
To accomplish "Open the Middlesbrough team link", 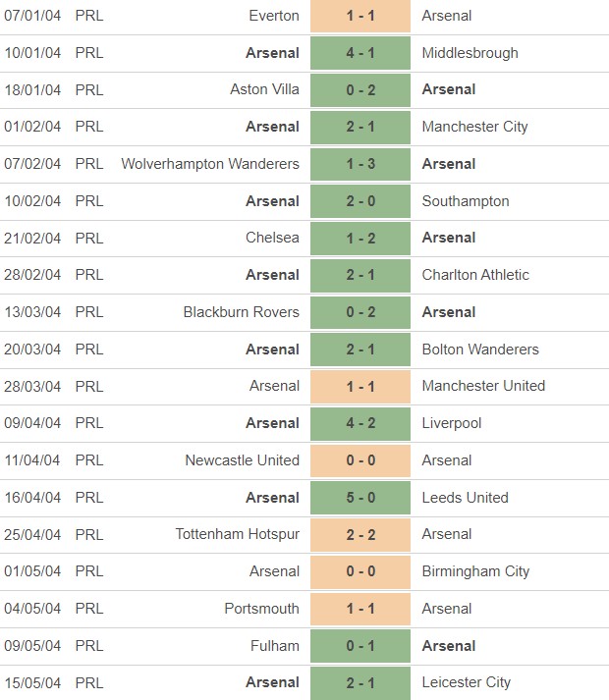I will coord(470,53).
